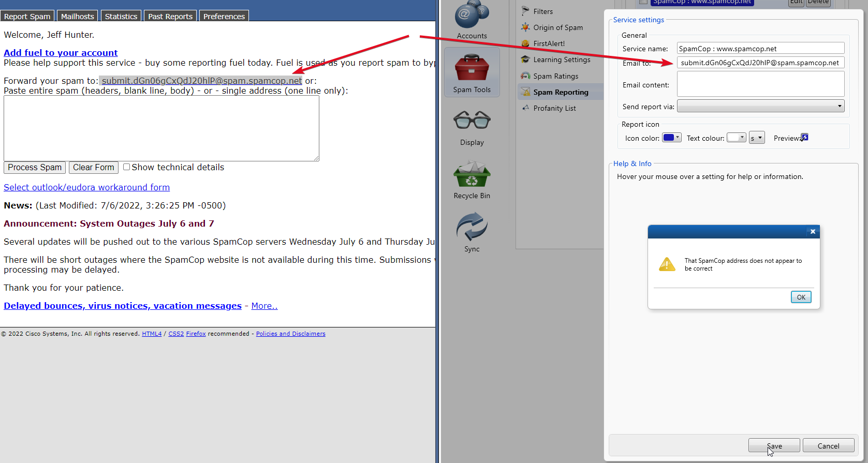Tick the checkbox beside the SpamCop service row

coord(643,2)
